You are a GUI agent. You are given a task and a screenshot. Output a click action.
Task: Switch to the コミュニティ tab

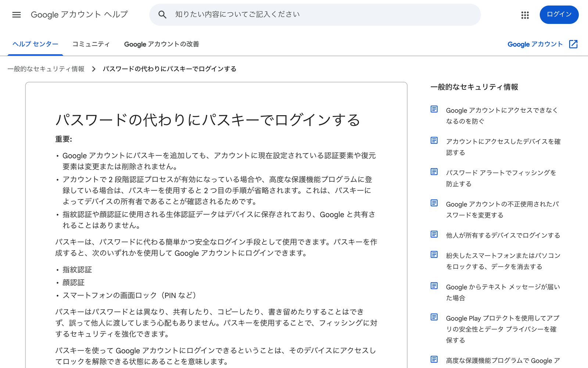coord(91,44)
